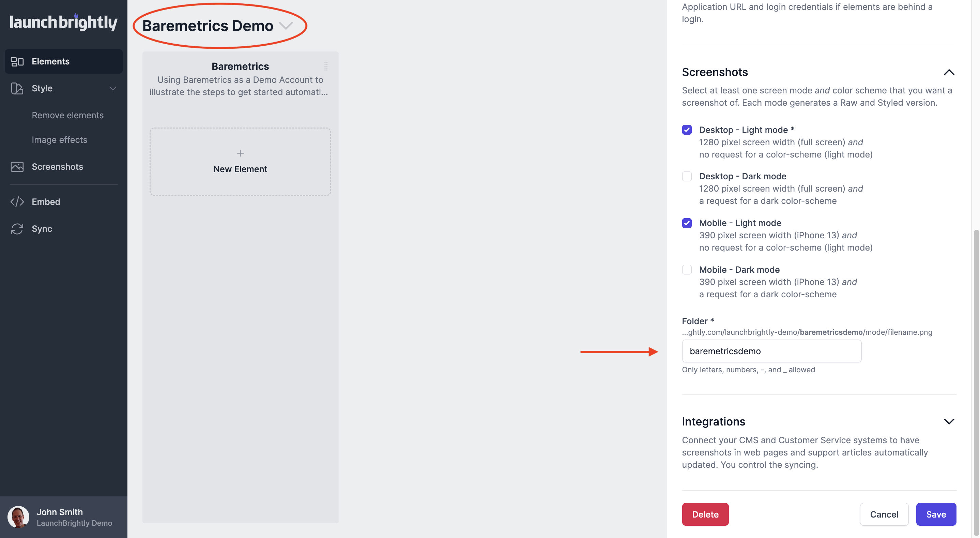Click the Baremetrics card description text
The height and width of the screenshot is (538, 980).
point(239,86)
